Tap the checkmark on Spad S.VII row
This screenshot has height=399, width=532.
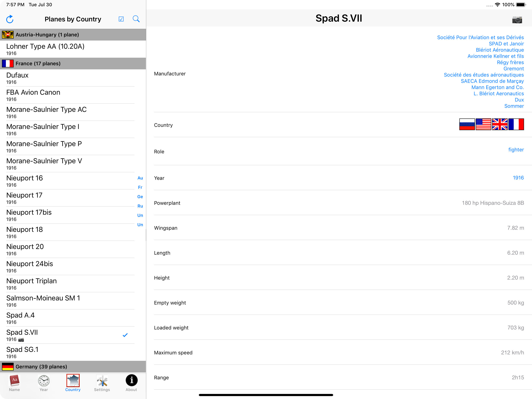(x=125, y=335)
